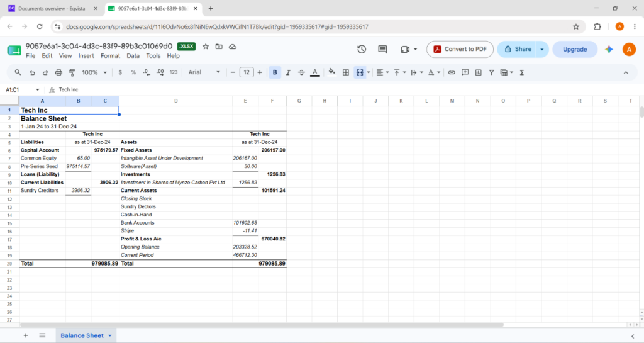Switch to Documents overview - Eqvista tab
This screenshot has height=343, width=644.
[52, 9]
